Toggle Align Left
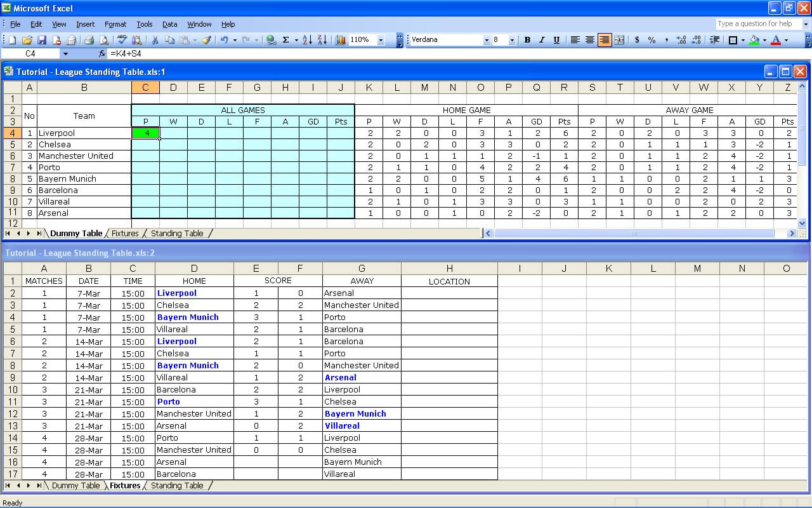This screenshot has width=812, height=508. click(x=575, y=40)
